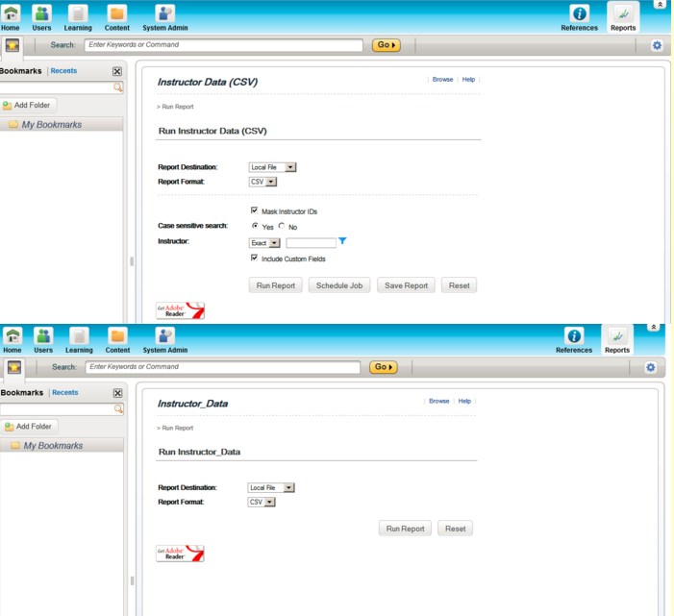This screenshot has width=674, height=616.
Task: Open Content icon in top screen
Action: tap(117, 13)
